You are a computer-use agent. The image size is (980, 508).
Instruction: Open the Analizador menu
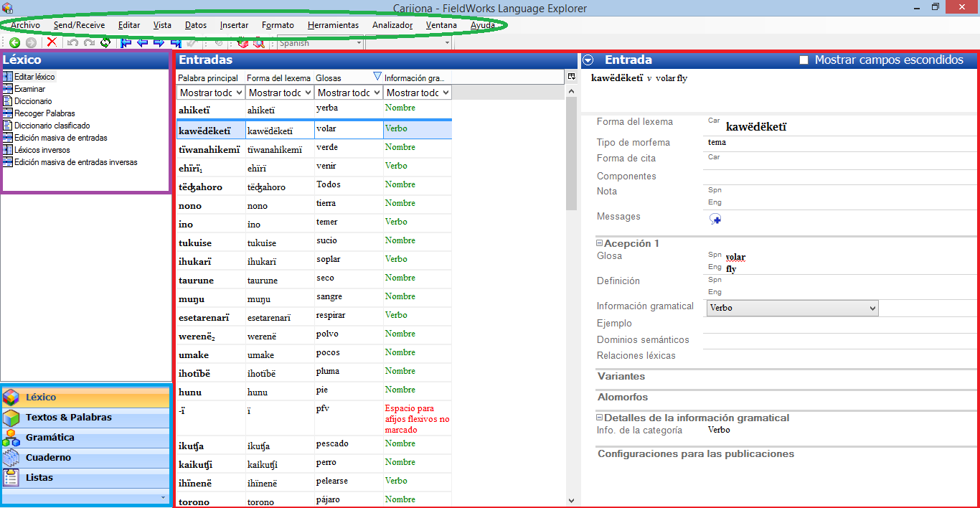pyautogui.click(x=392, y=25)
